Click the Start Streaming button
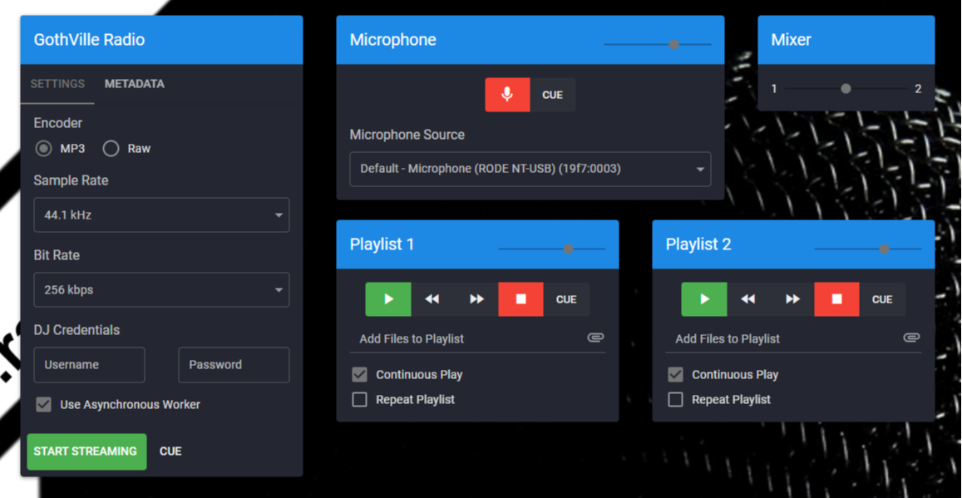962x498 pixels. pos(87,451)
